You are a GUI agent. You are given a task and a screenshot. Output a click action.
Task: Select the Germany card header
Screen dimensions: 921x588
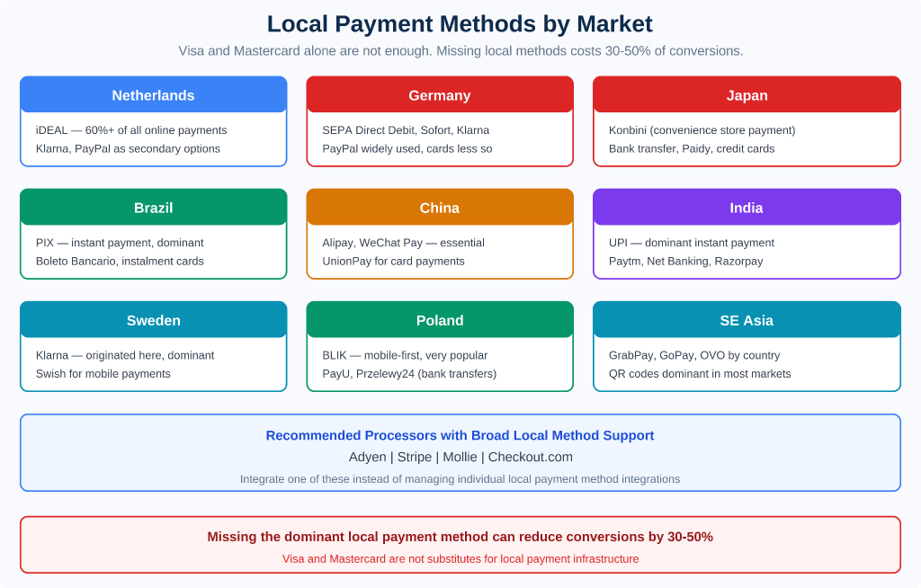440,94
